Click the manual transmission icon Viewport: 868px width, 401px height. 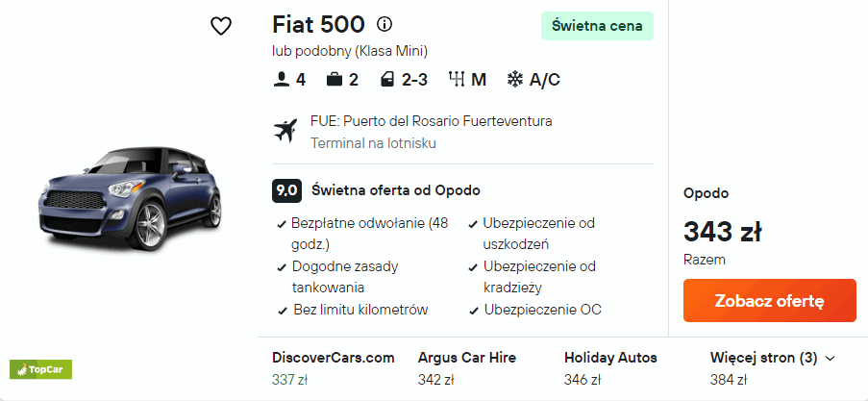pos(456,80)
